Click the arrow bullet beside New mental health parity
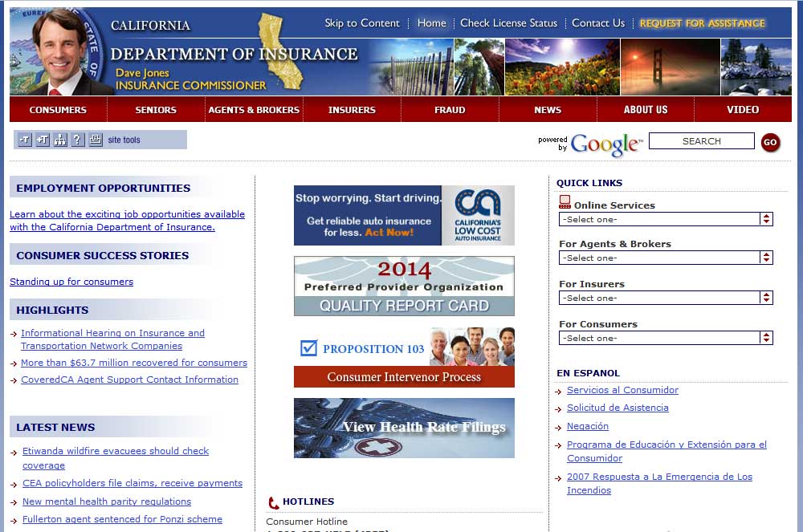This screenshot has height=532, width=803. 14,503
